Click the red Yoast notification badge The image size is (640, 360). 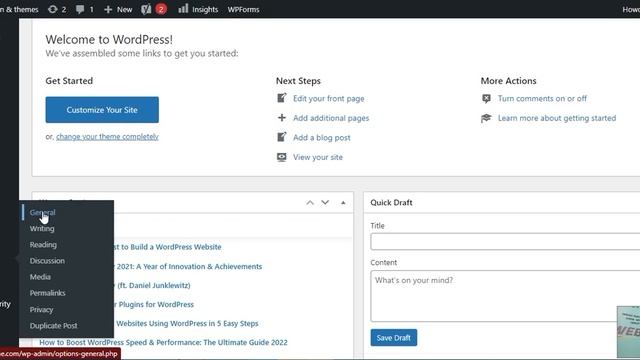point(161,9)
